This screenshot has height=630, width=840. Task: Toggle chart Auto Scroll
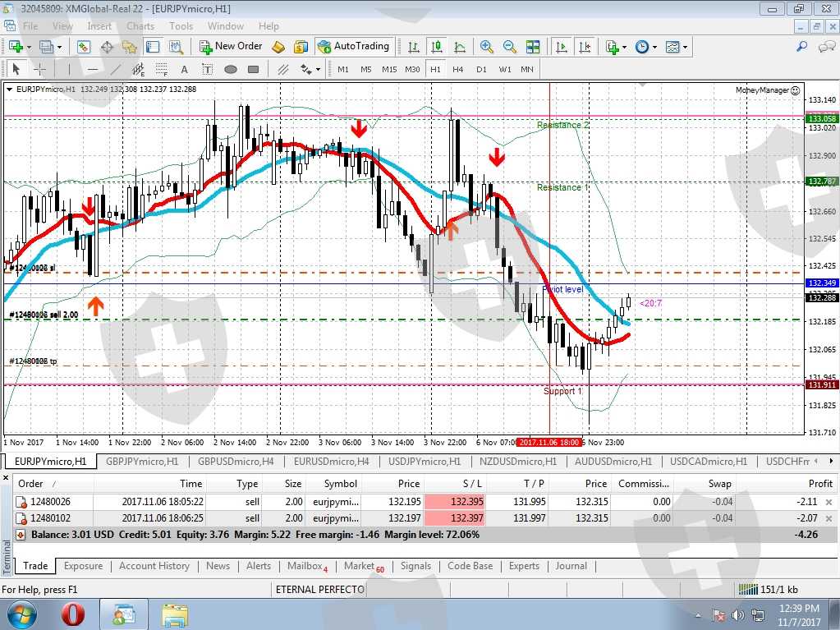point(562,47)
